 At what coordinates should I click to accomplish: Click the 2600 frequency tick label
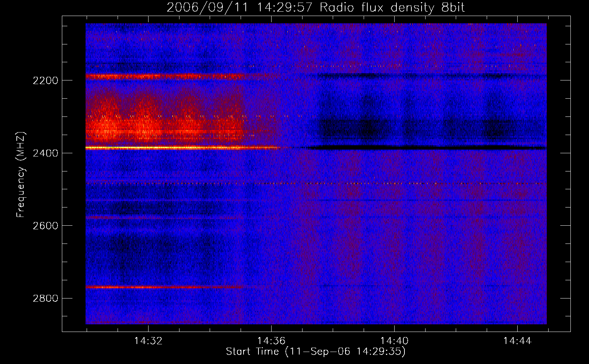click(x=46, y=226)
